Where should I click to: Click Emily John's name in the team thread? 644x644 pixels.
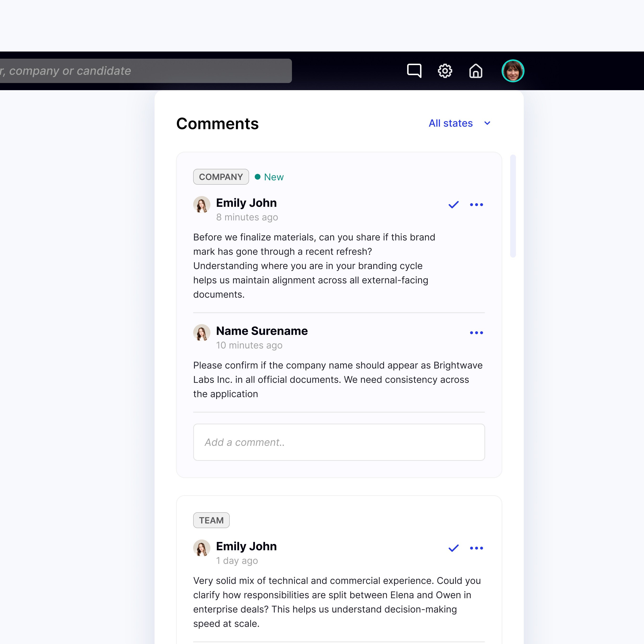[x=246, y=546]
